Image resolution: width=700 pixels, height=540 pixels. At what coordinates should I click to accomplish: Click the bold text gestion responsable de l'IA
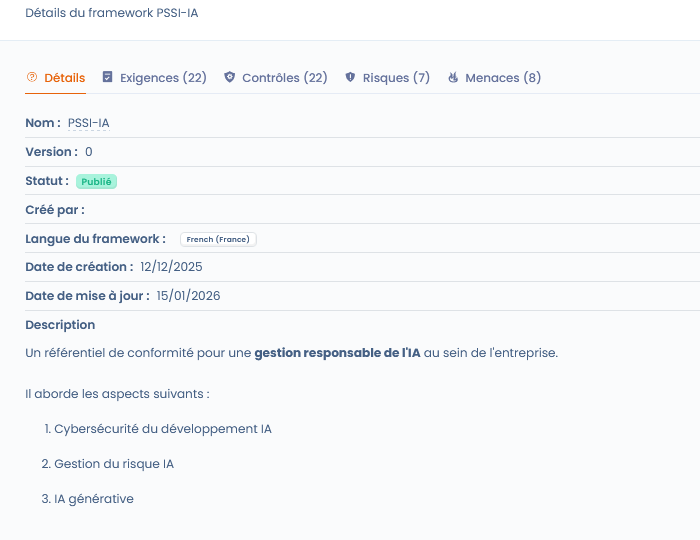337,353
